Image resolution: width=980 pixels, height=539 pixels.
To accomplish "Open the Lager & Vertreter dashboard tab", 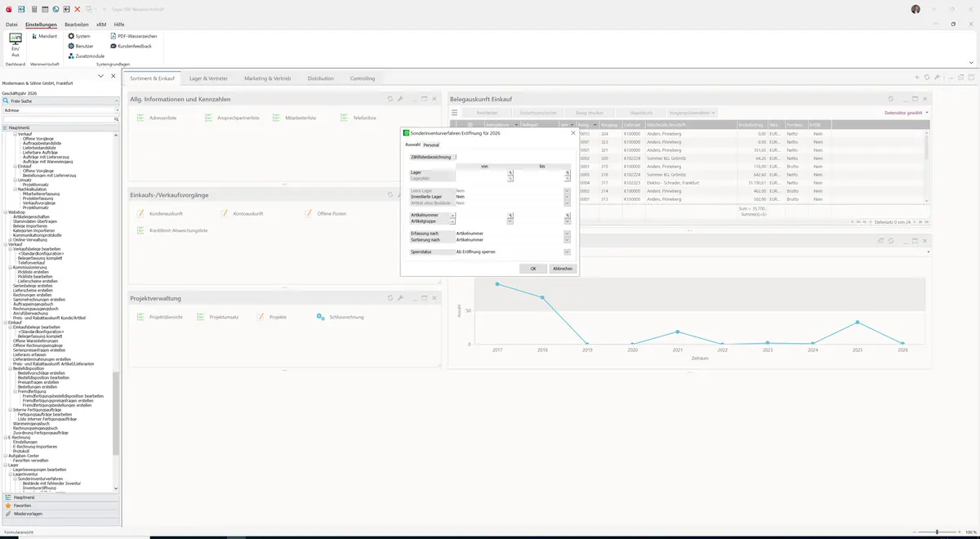I will point(208,78).
